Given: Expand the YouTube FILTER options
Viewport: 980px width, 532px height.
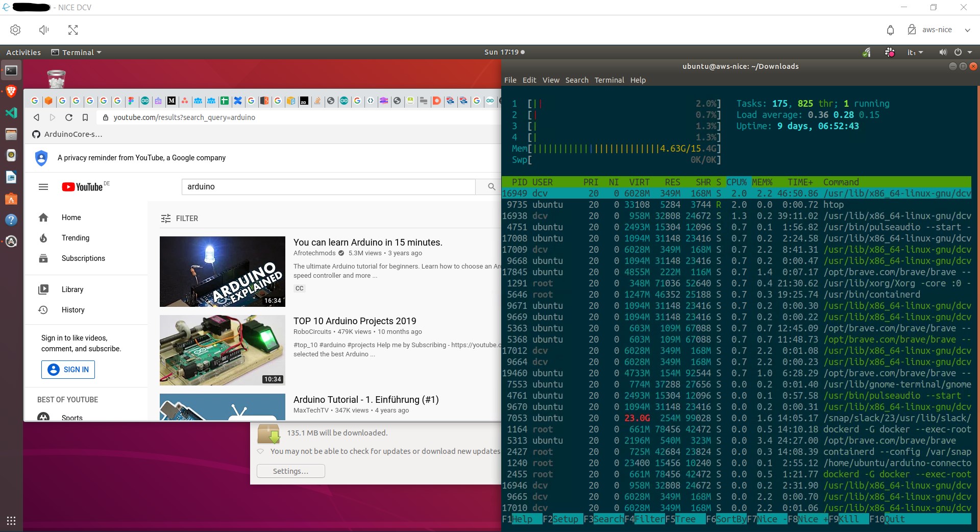Looking at the screenshot, I should click(x=179, y=219).
